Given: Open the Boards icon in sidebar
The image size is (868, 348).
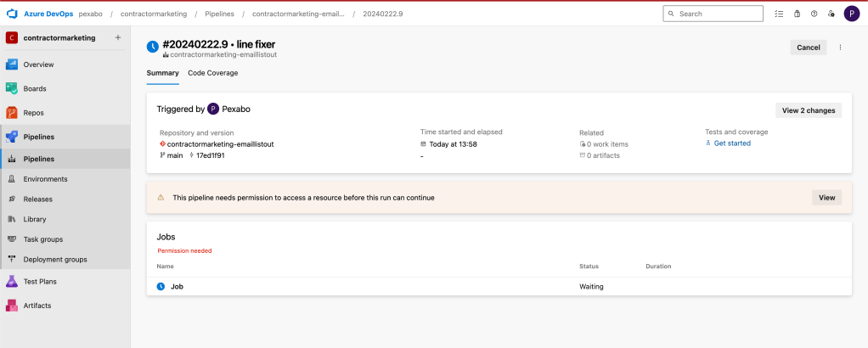Looking at the screenshot, I should pos(12,88).
